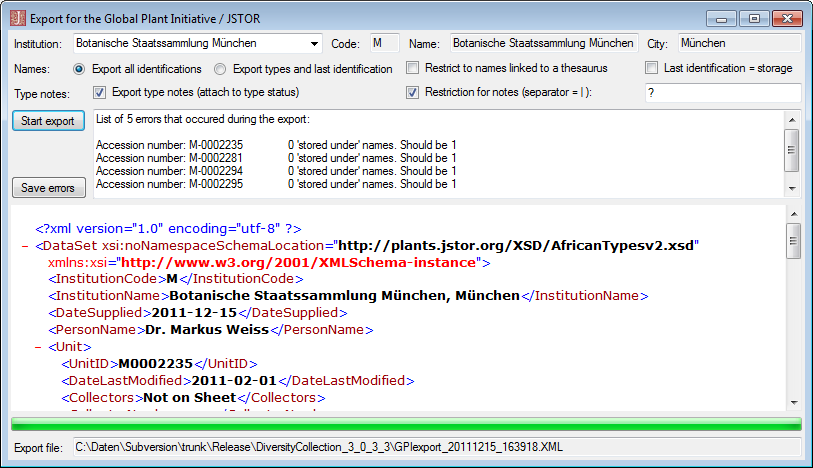Screen dimensions: 813x468
Task: Click XML preview scrollbar down arrow
Action: tap(794, 402)
